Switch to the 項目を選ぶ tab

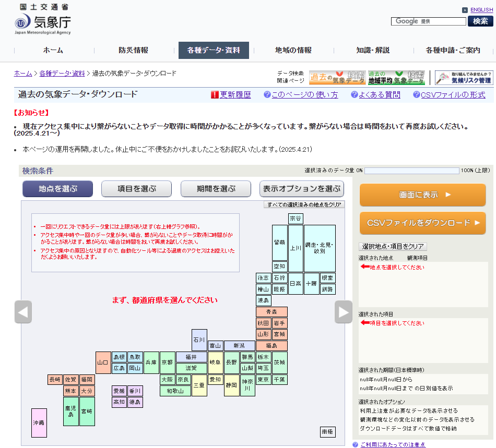[x=136, y=189]
